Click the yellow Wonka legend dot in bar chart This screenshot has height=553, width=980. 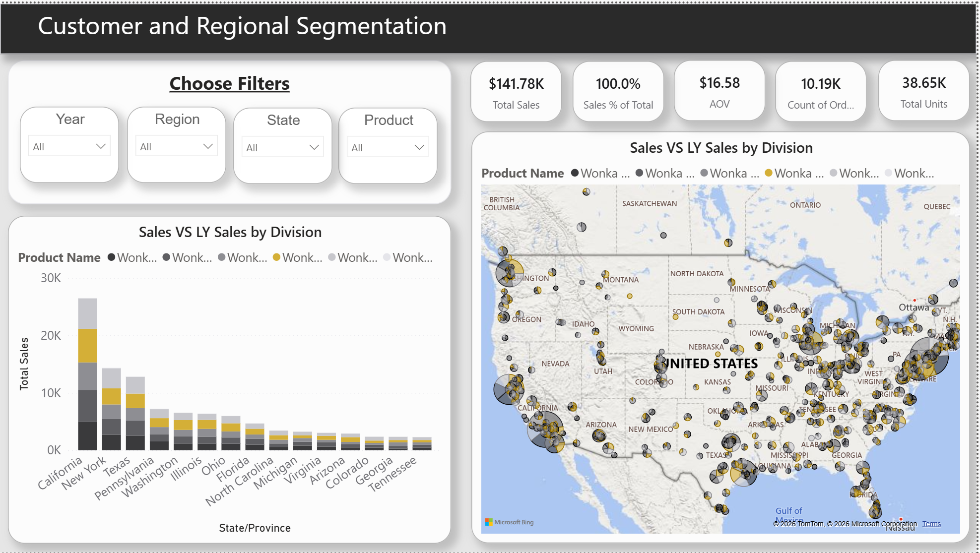pos(277,257)
